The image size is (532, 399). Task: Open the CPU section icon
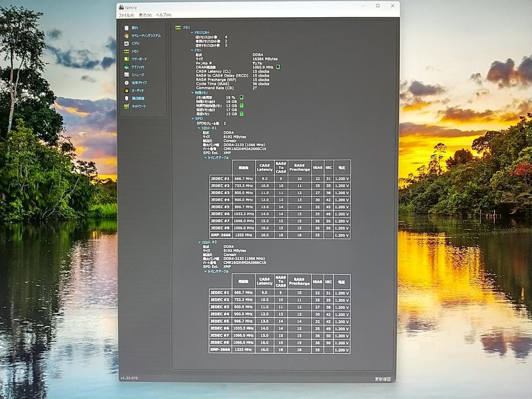tap(127, 43)
